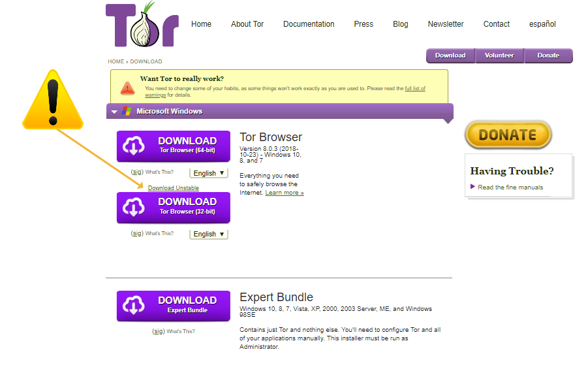
Task: Click the purple Volunteer tab button
Action: point(499,56)
